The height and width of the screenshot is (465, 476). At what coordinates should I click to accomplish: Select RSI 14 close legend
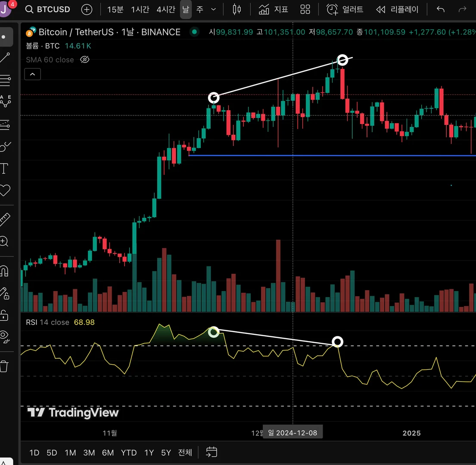coord(48,322)
